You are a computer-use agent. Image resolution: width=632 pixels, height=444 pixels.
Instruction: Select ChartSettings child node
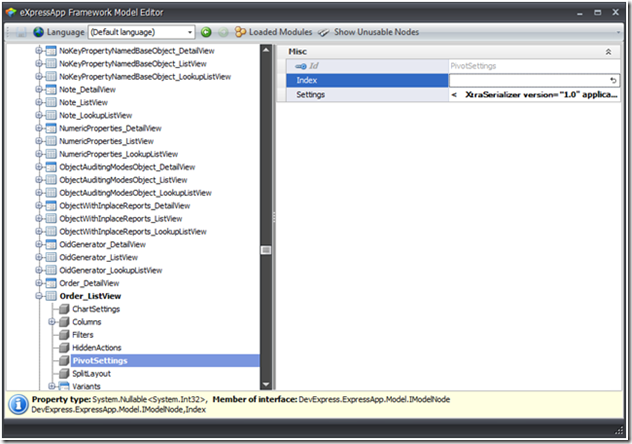click(96, 309)
